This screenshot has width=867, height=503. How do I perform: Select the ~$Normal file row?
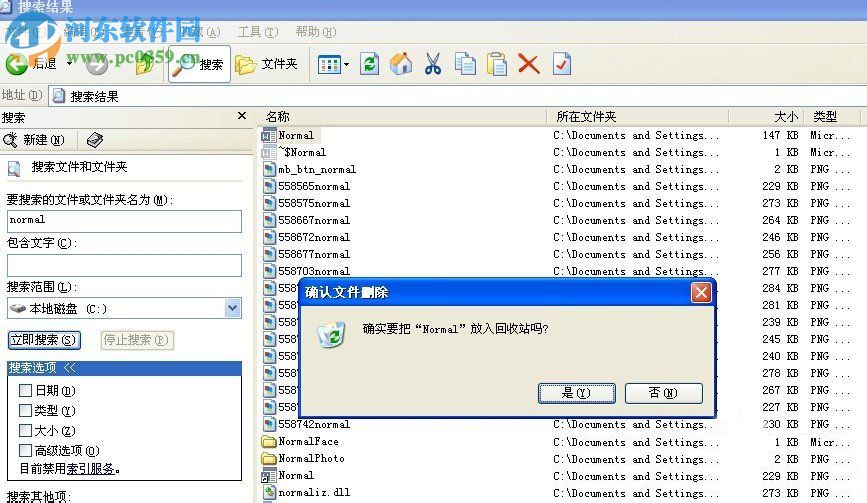point(302,153)
